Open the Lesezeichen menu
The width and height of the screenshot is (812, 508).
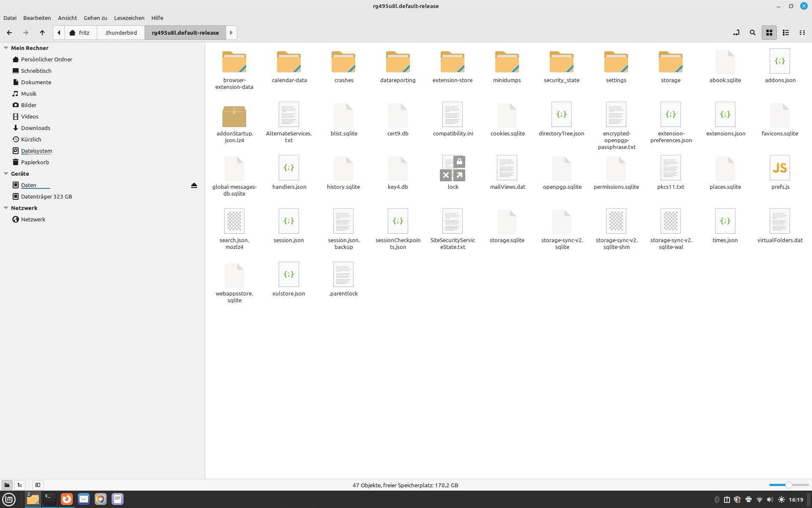(x=129, y=18)
